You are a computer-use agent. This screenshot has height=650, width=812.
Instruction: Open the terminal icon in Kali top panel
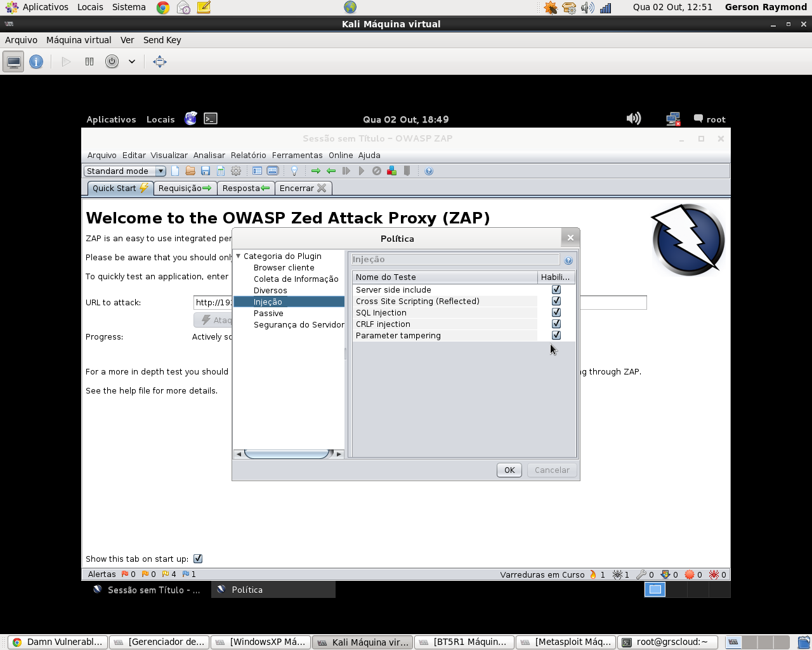point(211,119)
